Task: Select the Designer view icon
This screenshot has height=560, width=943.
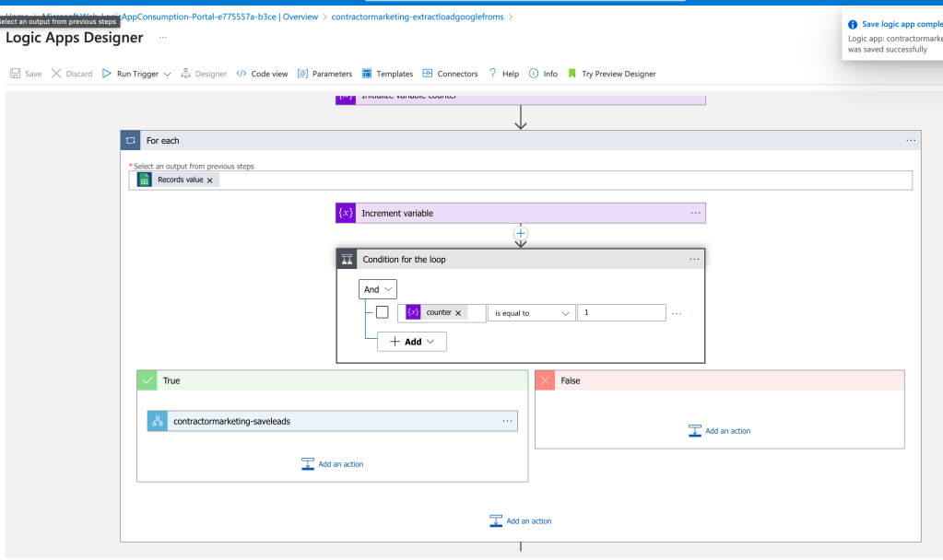Action: click(x=186, y=74)
